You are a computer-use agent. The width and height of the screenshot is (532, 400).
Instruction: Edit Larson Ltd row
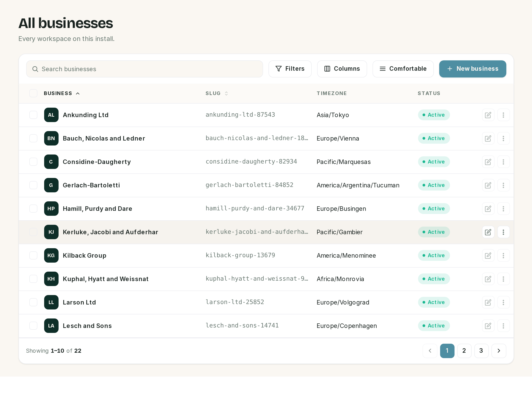[x=488, y=302]
